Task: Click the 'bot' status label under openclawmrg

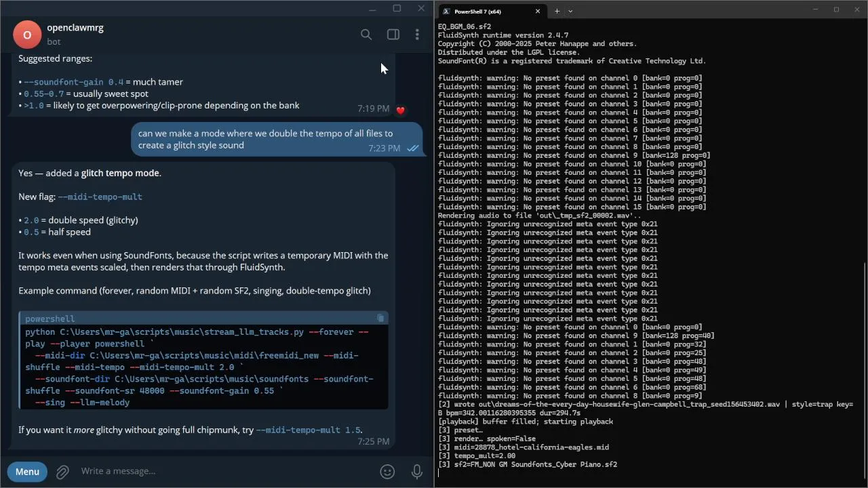Action: [54, 42]
